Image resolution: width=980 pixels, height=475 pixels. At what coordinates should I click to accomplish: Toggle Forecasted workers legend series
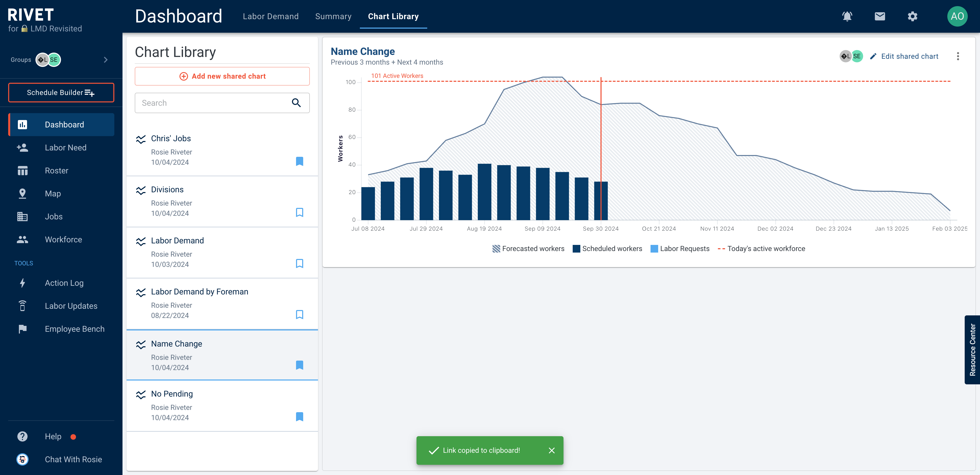[x=528, y=248]
